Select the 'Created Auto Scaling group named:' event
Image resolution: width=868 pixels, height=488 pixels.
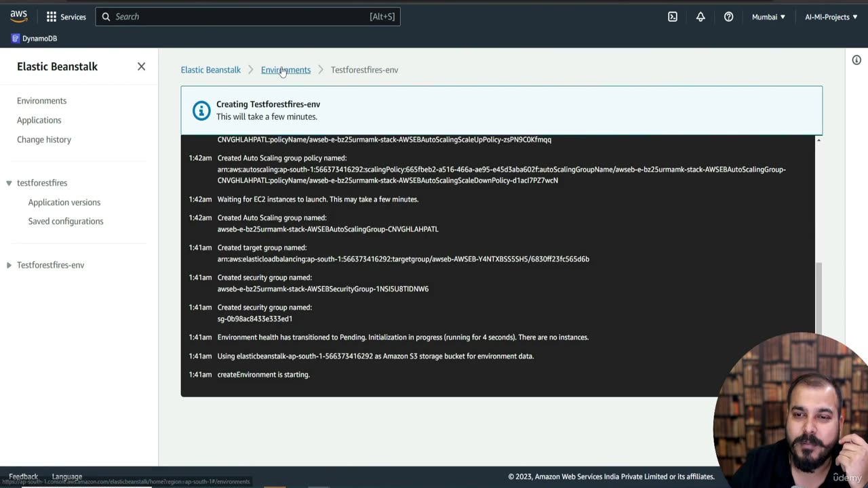click(x=272, y=218)
